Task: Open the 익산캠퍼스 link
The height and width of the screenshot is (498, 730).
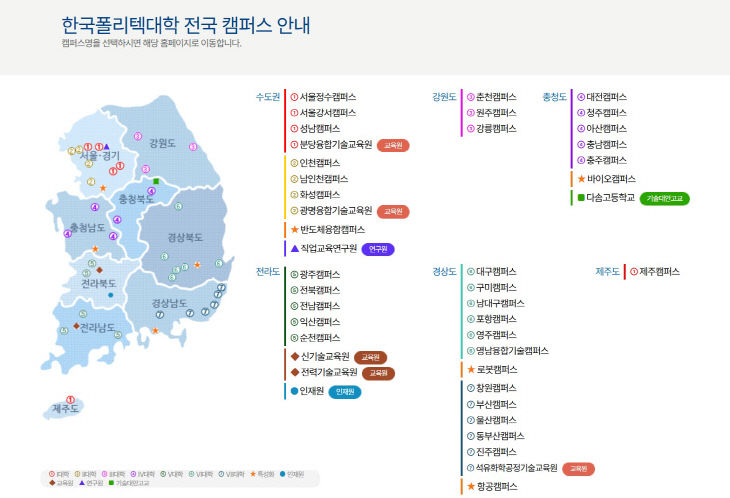Action: pos(319,322)
